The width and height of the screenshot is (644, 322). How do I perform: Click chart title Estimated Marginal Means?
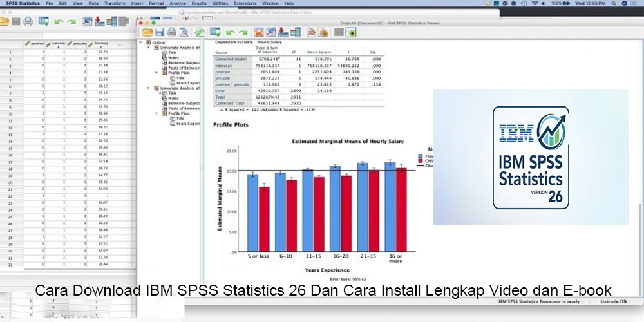(x=348, y=141)
